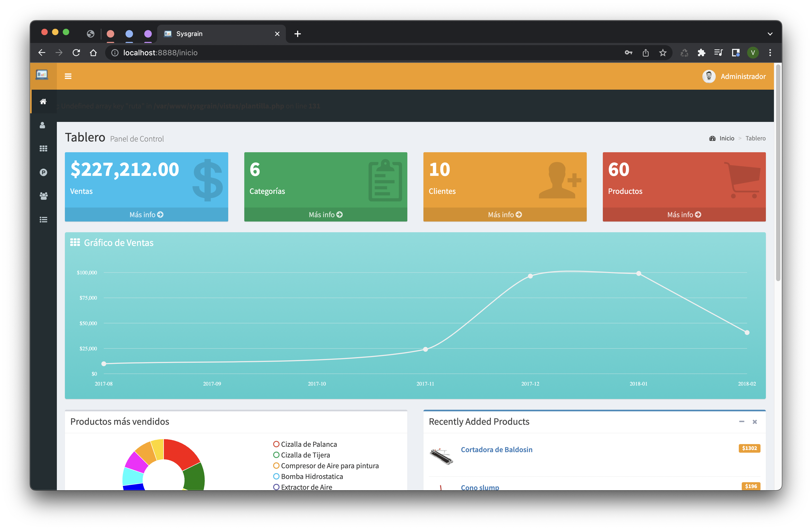Click the home icon in sidebar
Viewport: 812px width, 530px height.
pyautogui.click(x=43, y=101)
